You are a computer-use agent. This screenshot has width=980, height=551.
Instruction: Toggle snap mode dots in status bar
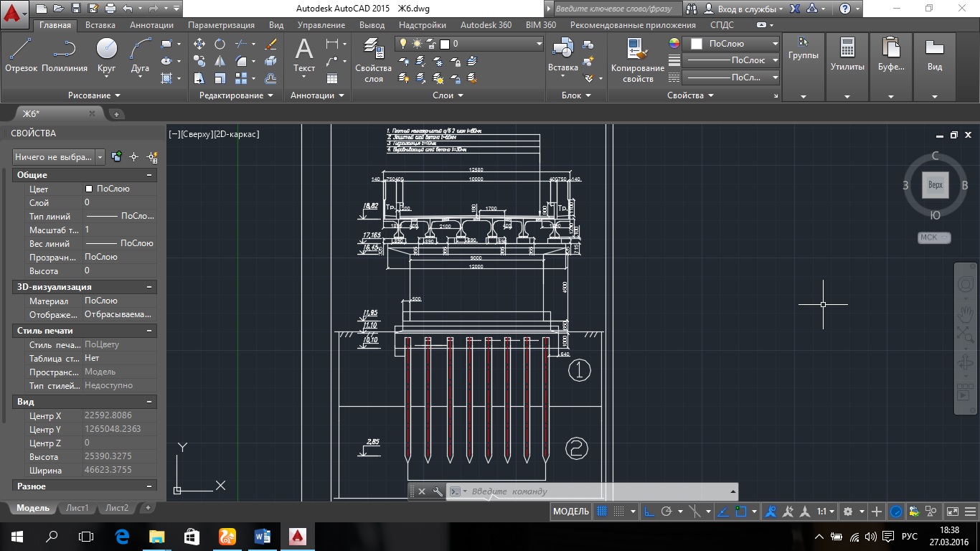(x=618, y=512)
